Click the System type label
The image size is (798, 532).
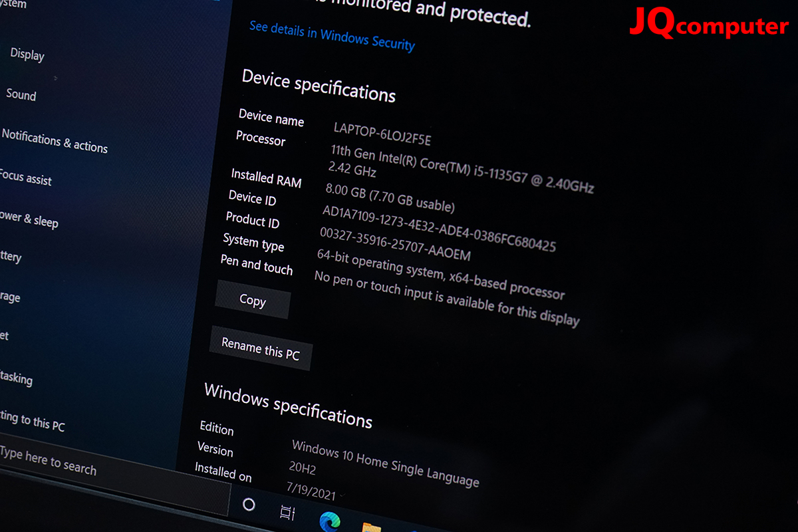pyautogui.click(x=253, y=242)
